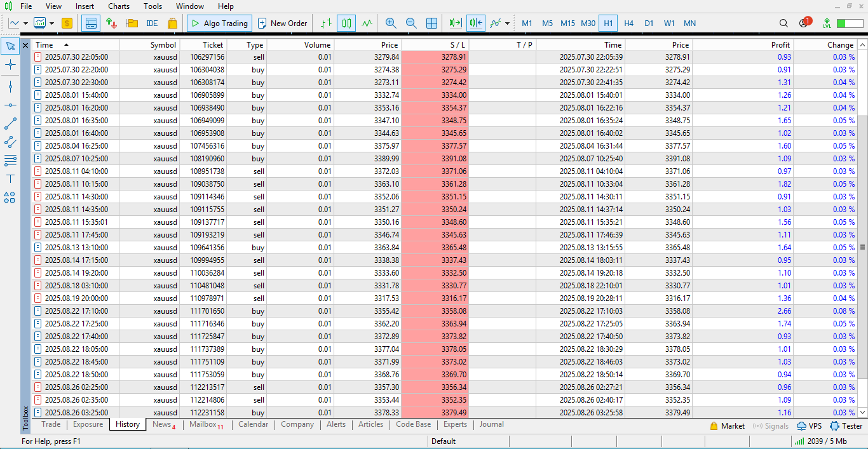Toggle chart auto scroll icon
868x449 pixels.
456,23
